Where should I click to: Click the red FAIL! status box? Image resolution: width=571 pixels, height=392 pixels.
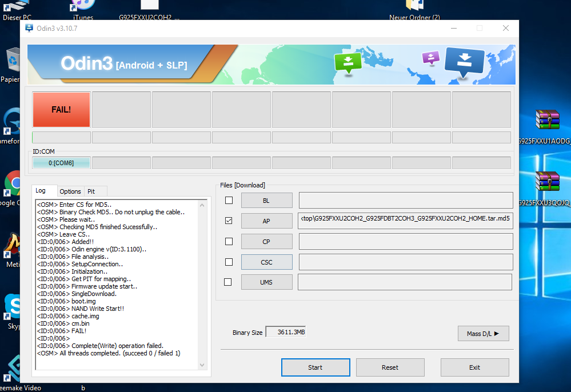coord(61,110)
